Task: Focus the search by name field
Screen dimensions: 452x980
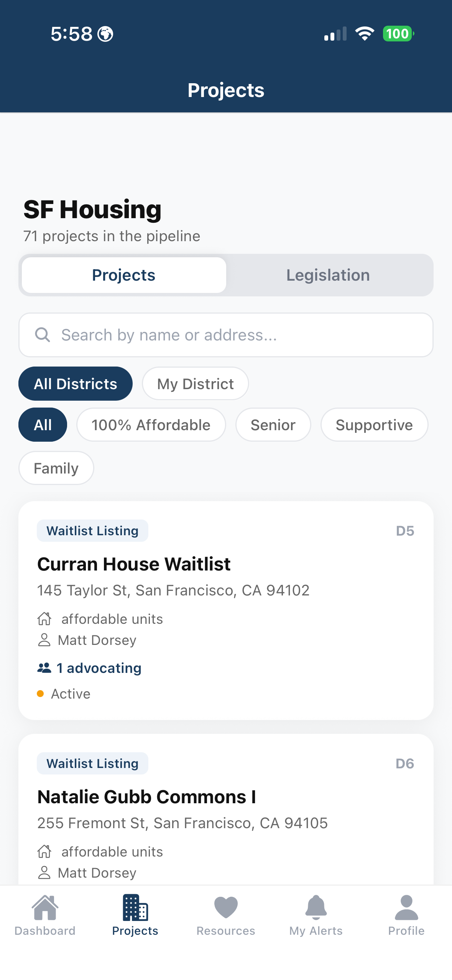Action: click(x=226, y=335)
